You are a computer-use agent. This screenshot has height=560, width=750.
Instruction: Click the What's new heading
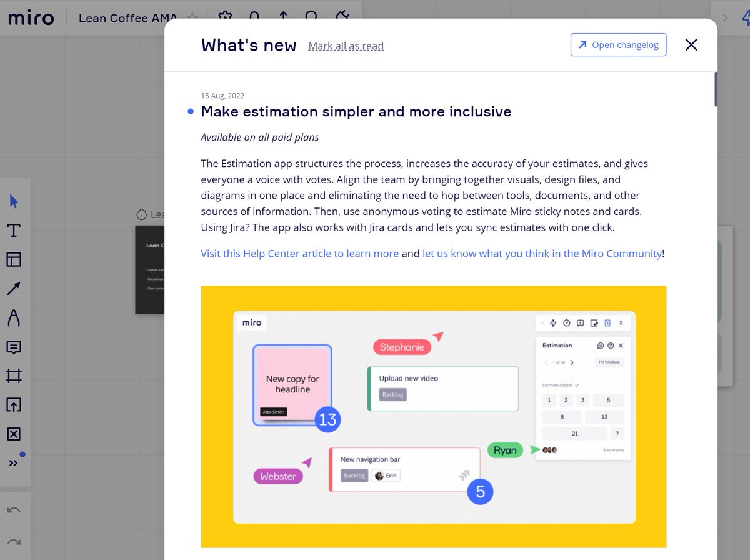(249, 46)
